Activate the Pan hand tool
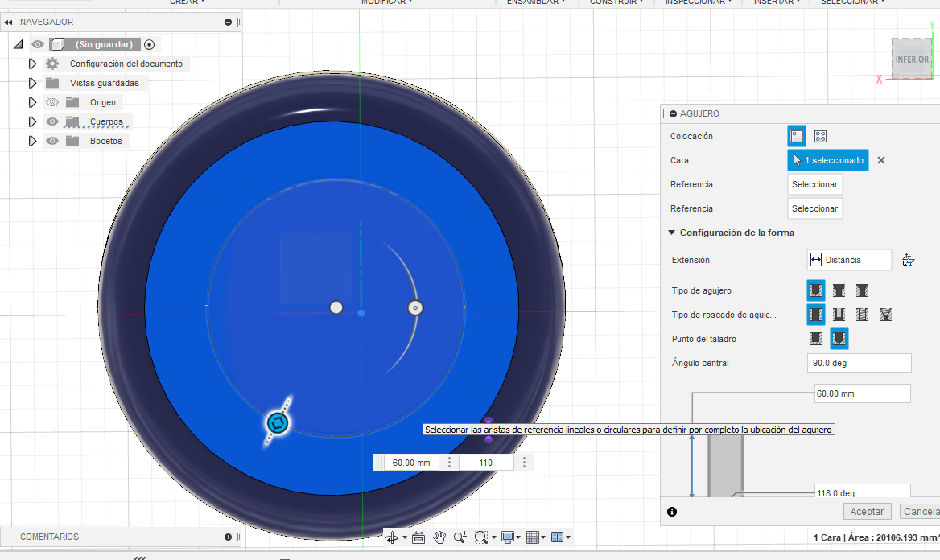The width and height of the screenshot is (940, 560). [x=439, y=537]
